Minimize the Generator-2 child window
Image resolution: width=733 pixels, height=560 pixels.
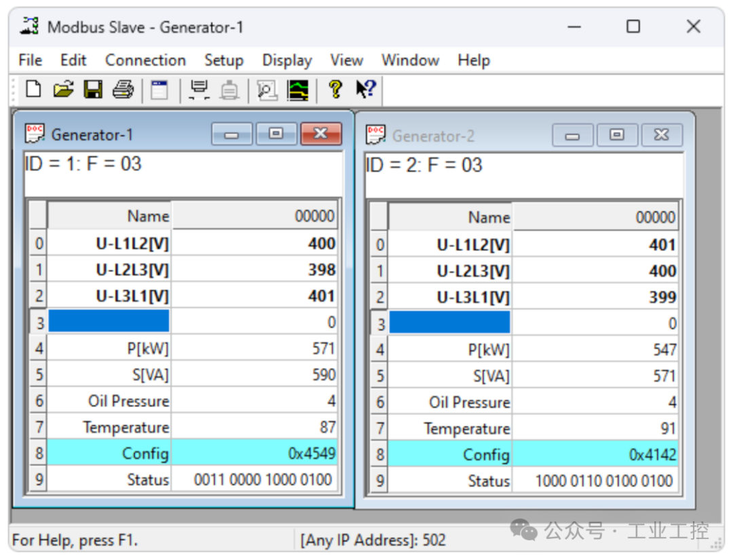[x=572, y=136]
